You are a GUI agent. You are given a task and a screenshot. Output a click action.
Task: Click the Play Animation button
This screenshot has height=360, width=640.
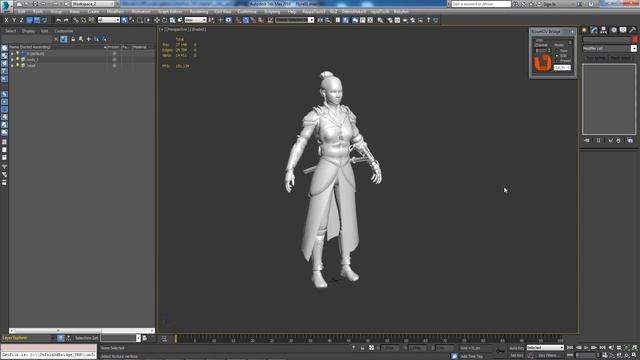point(587,348)
